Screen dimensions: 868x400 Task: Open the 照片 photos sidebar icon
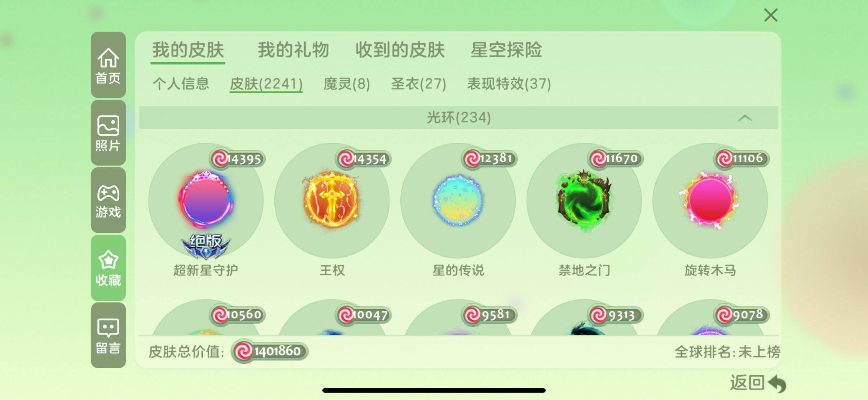coord(108,133)
